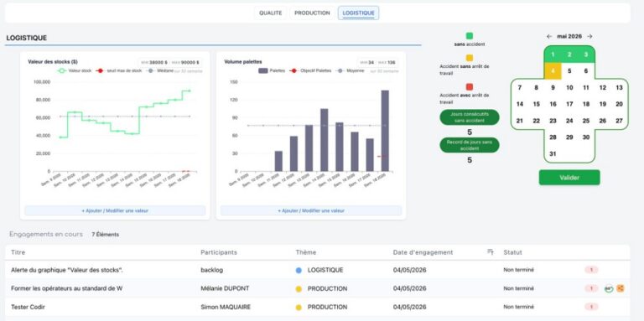The height and width of the screenshot is (321, 644).
Task: Select yellow day 4 in calendar
Action: [553, 70]
